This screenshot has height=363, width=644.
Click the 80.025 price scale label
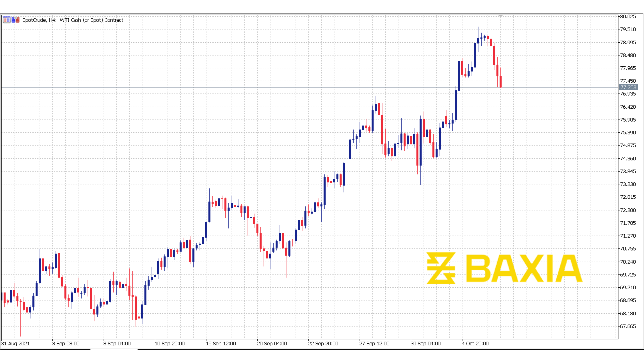628,16
